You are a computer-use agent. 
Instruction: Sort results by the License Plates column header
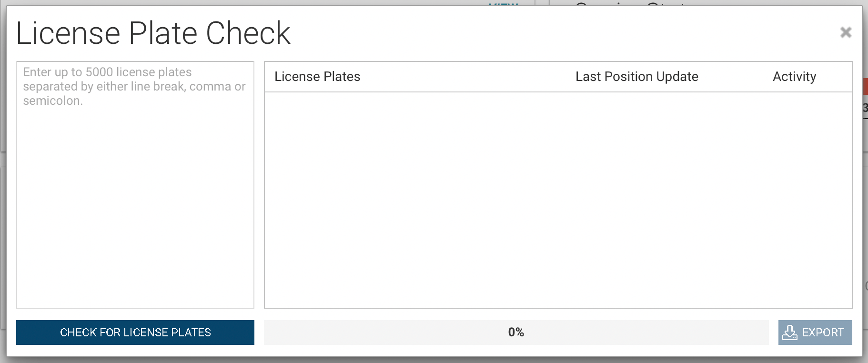317,76
